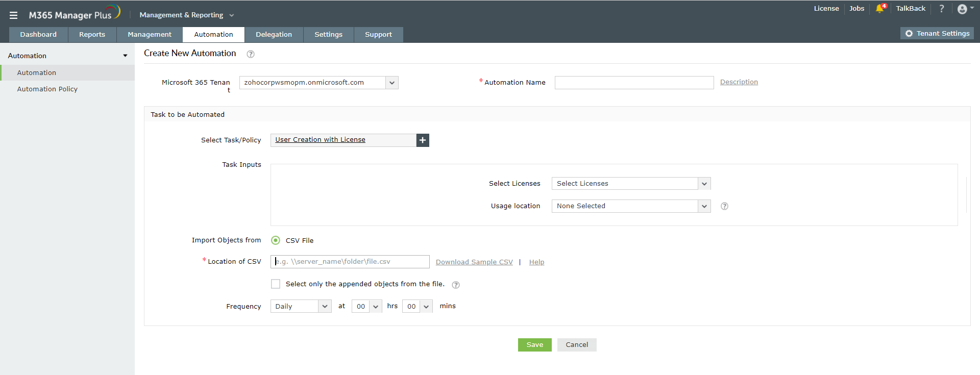
Task: Switch to the Dashboard tab
Action: pyautogui.click(x=38, y=35)
